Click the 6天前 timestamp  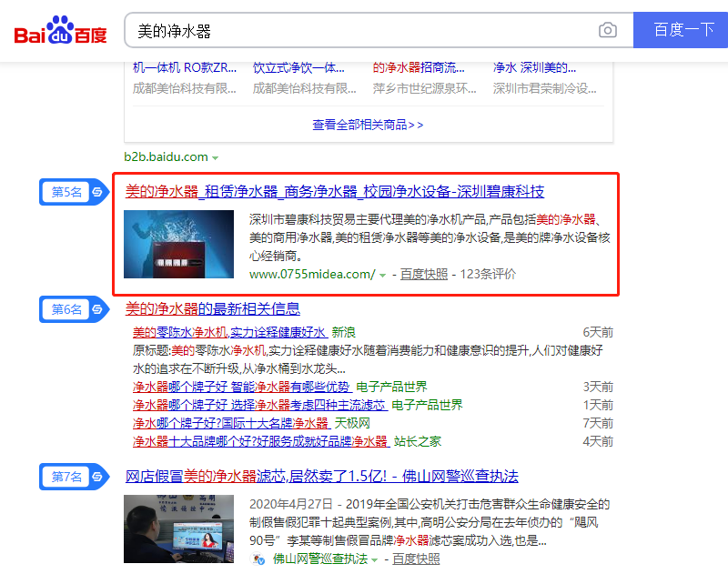pyautogui.click(x=598, y=332)
